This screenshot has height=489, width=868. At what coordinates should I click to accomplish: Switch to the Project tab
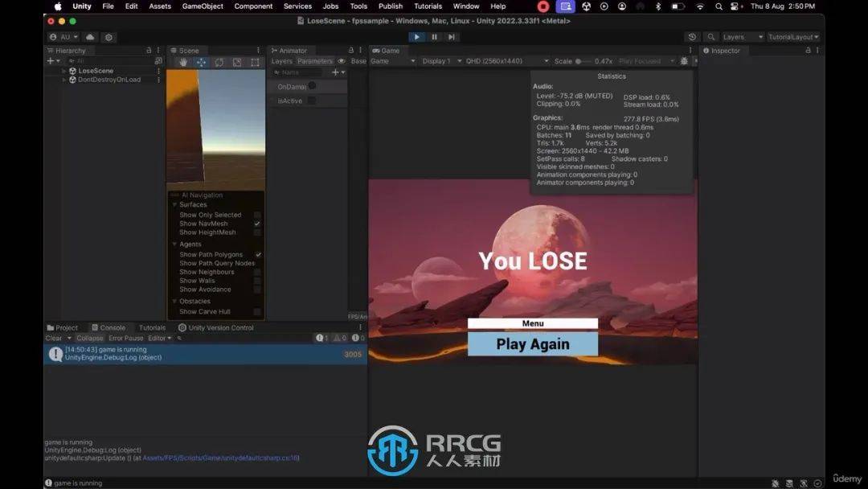(x=63, y=328)
